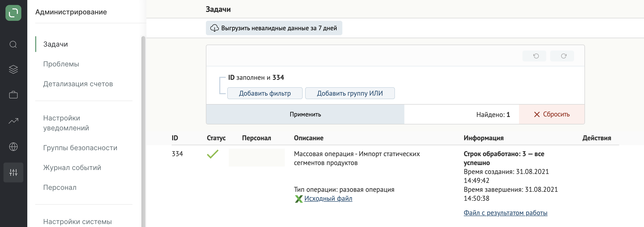Viewport: 644px width, 227px height.
Task: Click the Массовая операция description text
Action: [x=357, y=158]
